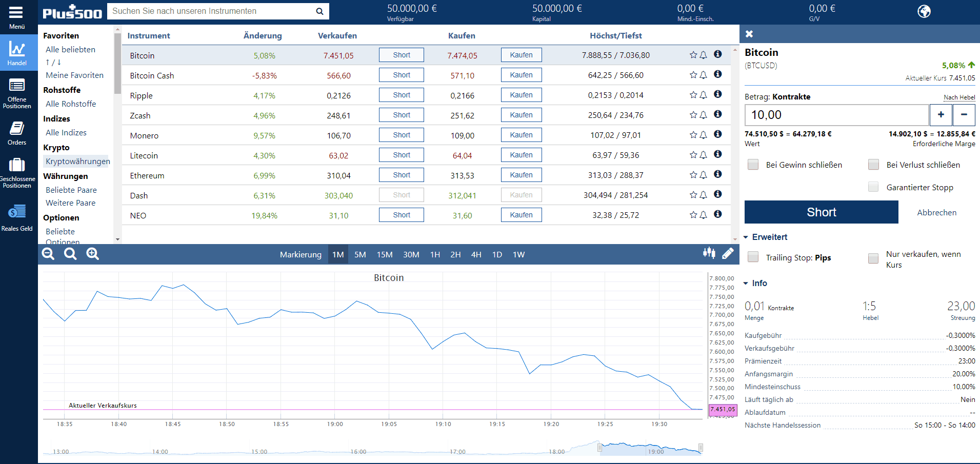Click Kaufen for Bitcoin row
The height and width of the screenshot is (464, 980).
pos(521,55)
